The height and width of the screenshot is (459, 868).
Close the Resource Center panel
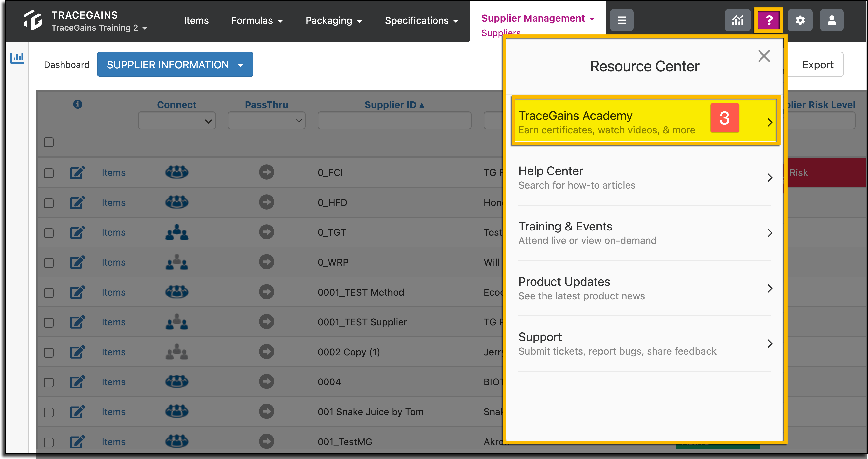click(764, 56)
